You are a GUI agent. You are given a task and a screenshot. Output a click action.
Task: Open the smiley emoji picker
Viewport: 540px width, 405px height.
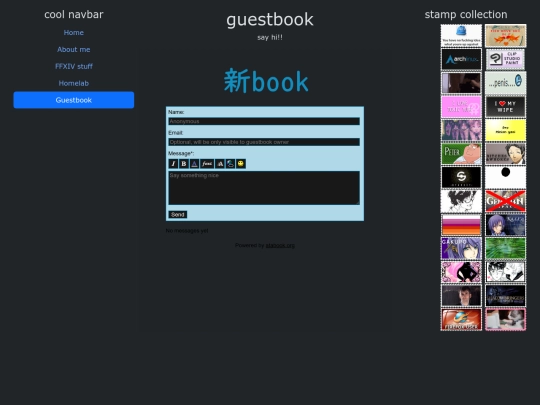click(x=241, y=164)
